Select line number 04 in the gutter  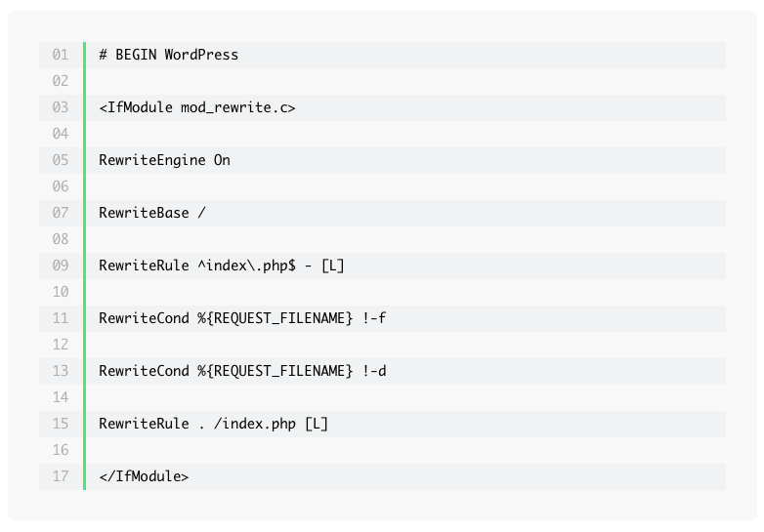61,134
